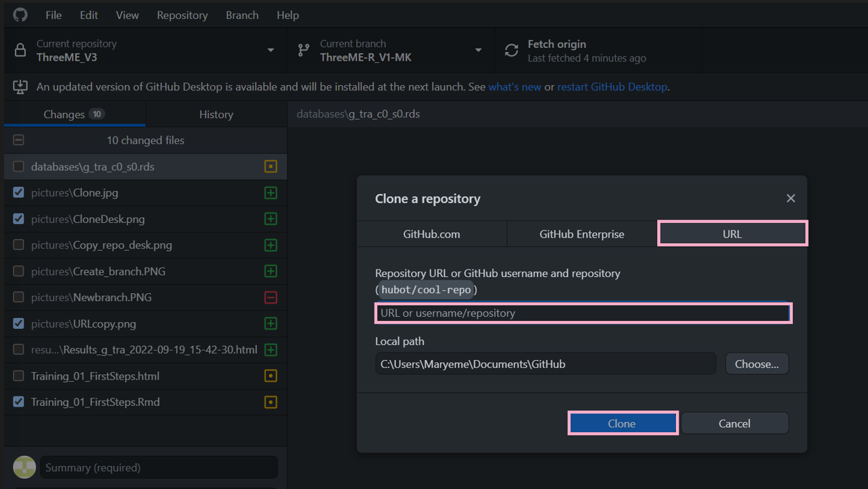Click the added status icon for Clone.jpg
Image resolution: width=868 pixels, height=489 pixels.
270,193
